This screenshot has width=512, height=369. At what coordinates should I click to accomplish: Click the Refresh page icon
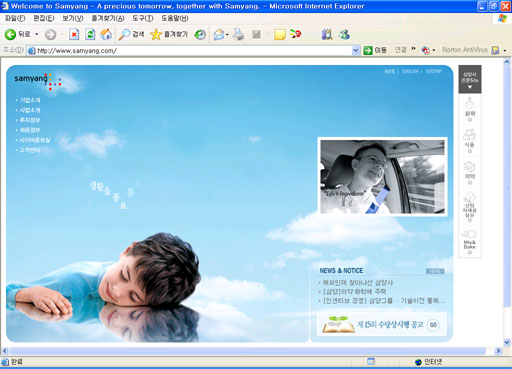coord(90,34)
